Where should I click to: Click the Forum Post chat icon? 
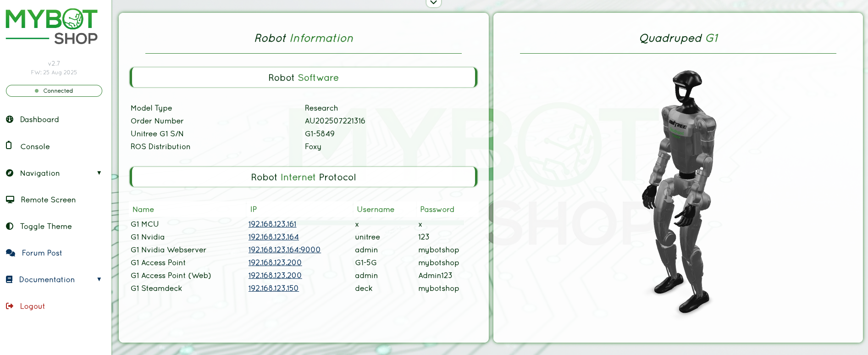(x=11, y=253)
